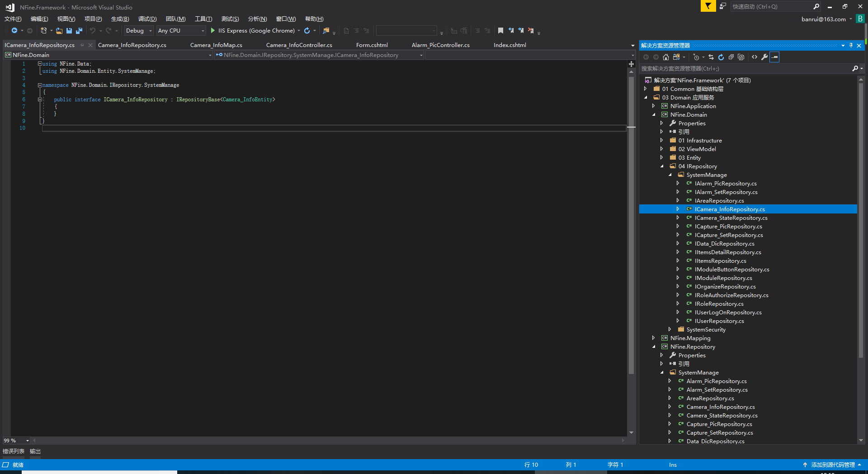868x474 pixels.
Task: Open the 输出 output panel
Action: [35, 451]
